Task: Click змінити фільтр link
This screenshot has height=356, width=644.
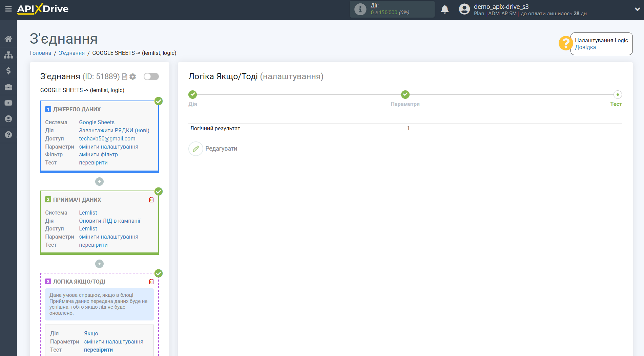Action: click(99, 155)
